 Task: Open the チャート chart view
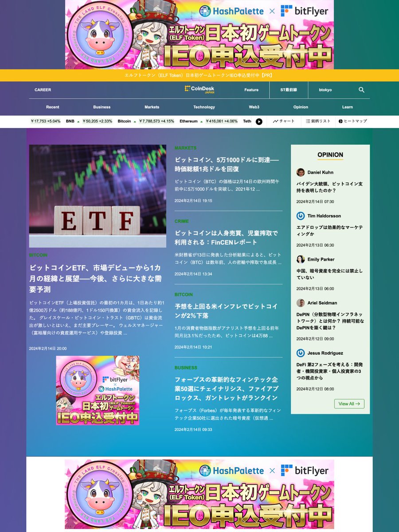pos(284,121)
